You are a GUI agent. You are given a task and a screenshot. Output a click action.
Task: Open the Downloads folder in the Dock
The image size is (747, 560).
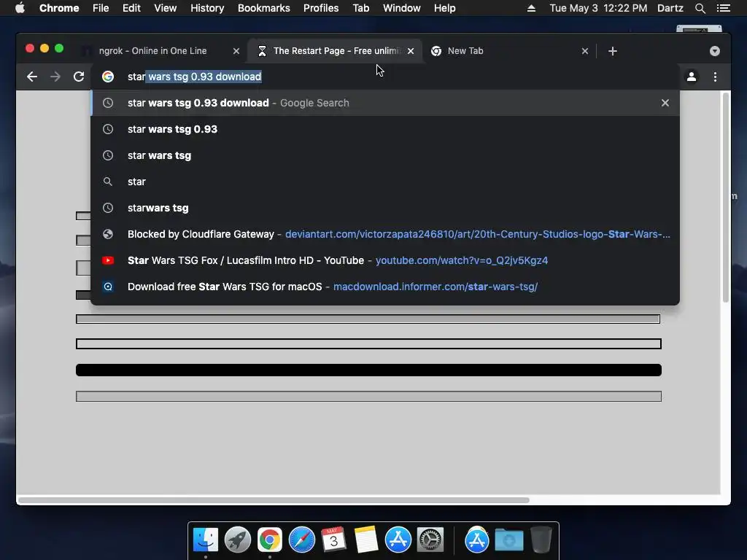click(508, 540)
